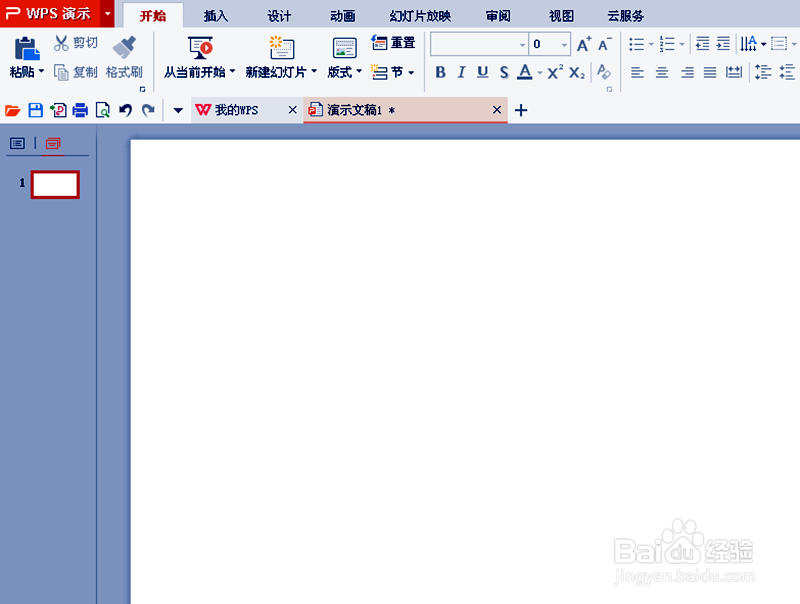Image resolution: width=800 pixels, height=604 pixels.
Task: Click the New Slide icon
Action: 282,48
